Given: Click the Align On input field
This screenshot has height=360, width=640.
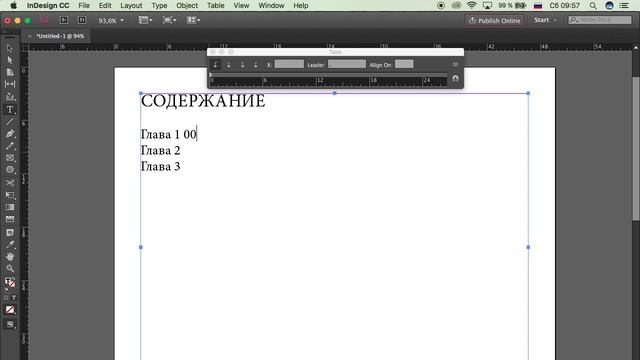Looking at the screenshot, I should pos(404,64).
